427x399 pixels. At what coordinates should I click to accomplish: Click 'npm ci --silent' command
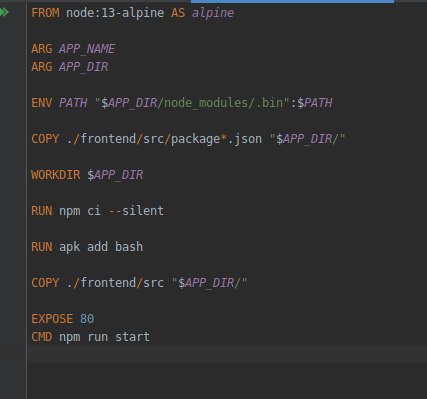(111, 211)
